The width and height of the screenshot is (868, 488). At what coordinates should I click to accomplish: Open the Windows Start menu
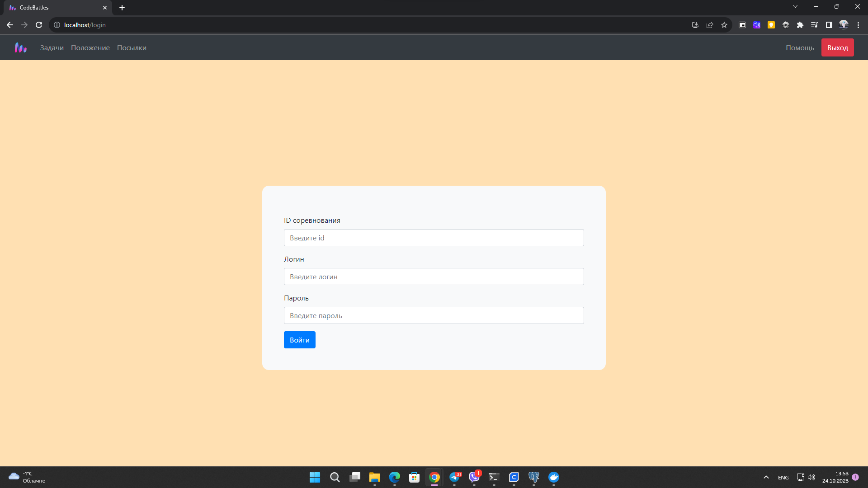click(315, 477)
